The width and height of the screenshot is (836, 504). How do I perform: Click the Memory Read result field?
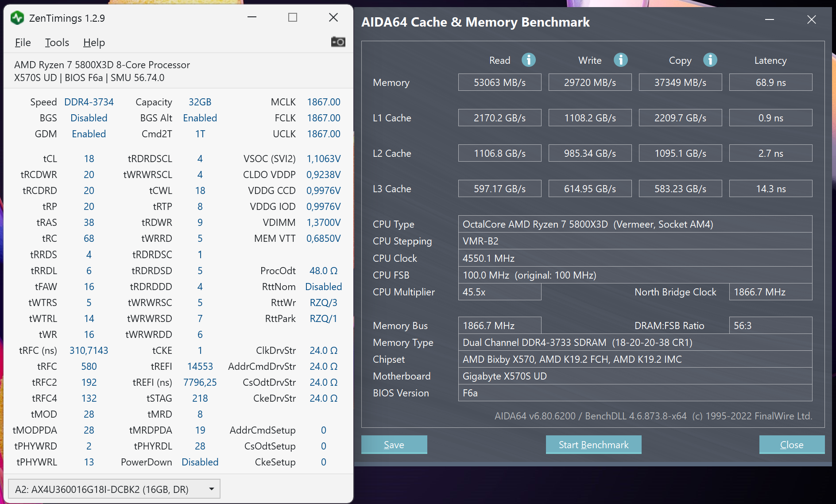(499, 82)
